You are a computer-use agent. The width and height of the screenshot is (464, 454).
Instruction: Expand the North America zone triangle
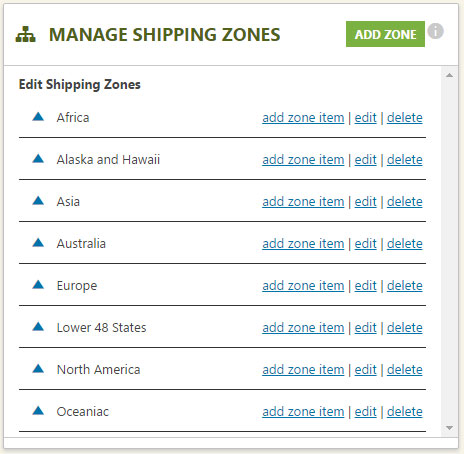pyautogui.click(x=38, y=368)
